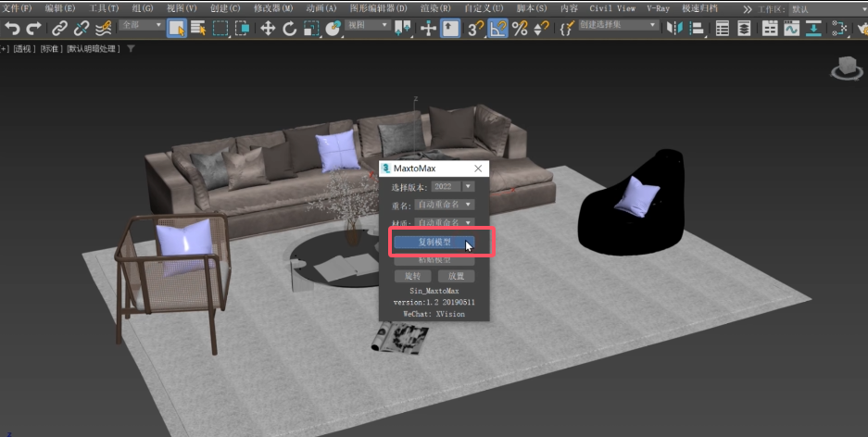
Task: Open the Curve Editor icon
Action: coord(791,28)
